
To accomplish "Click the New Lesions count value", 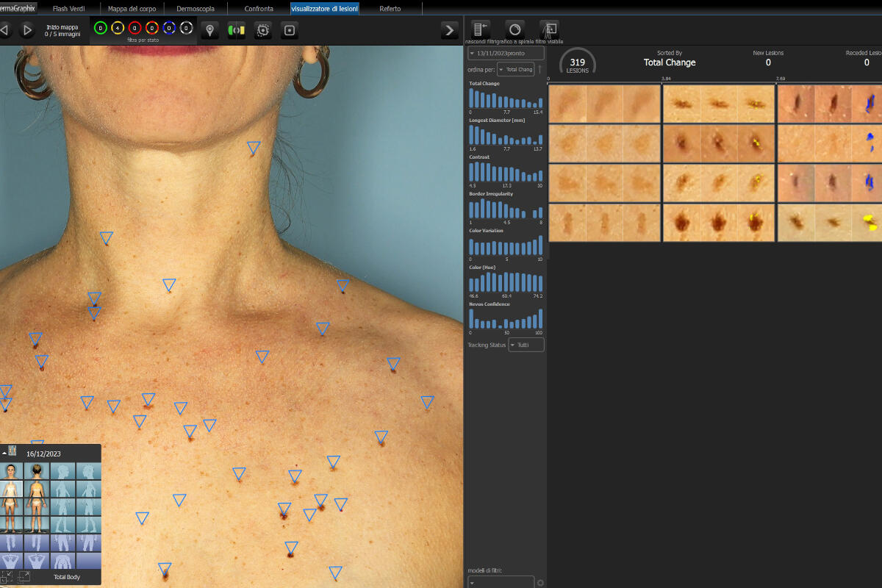I will click(768, 63).
